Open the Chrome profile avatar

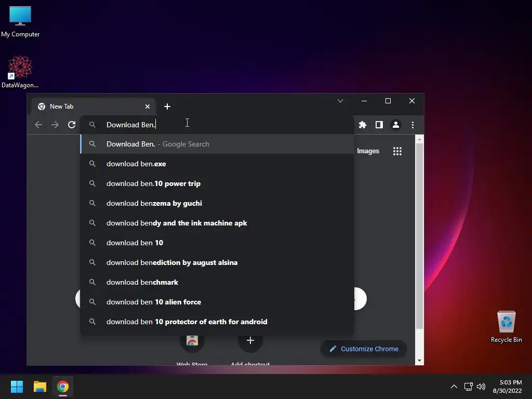pos(395,125)
